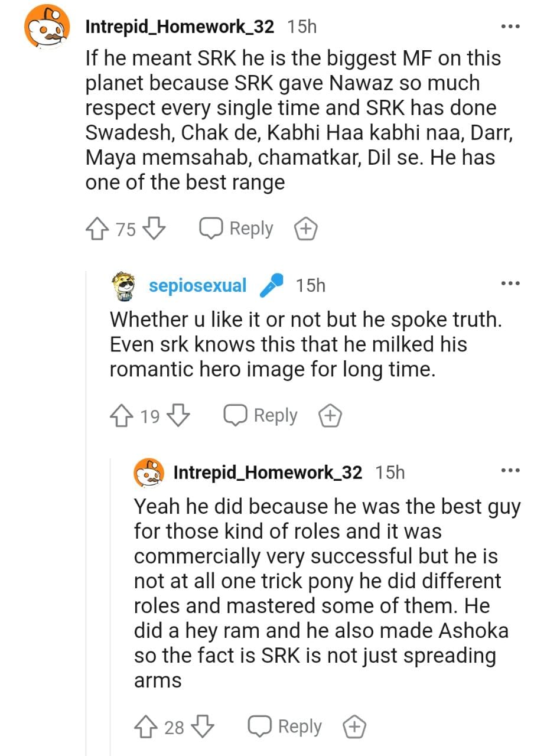Downvote the top comment with 75 points
This screenshot has height=756, width=547.
click(x=154, y=229)
